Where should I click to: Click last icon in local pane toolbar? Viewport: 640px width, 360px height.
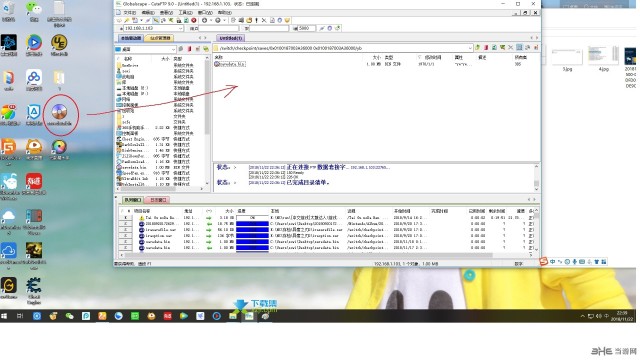tap(206, 49)
